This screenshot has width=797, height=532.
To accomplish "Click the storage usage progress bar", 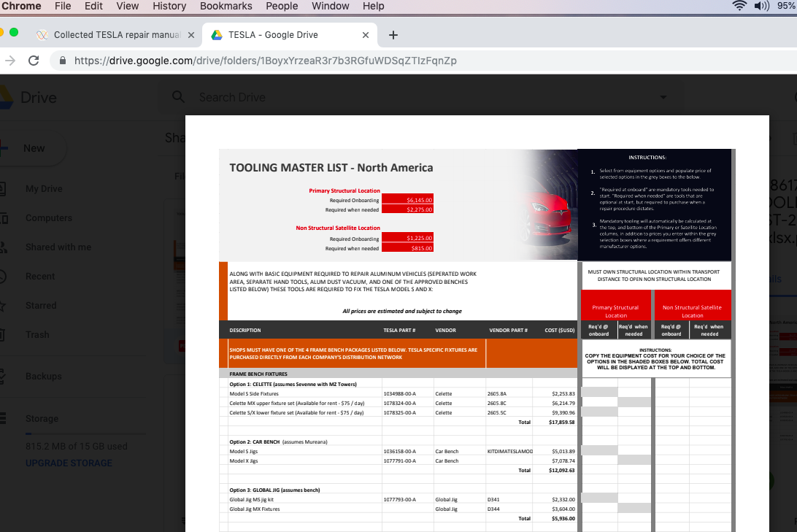I will (85, 434).
